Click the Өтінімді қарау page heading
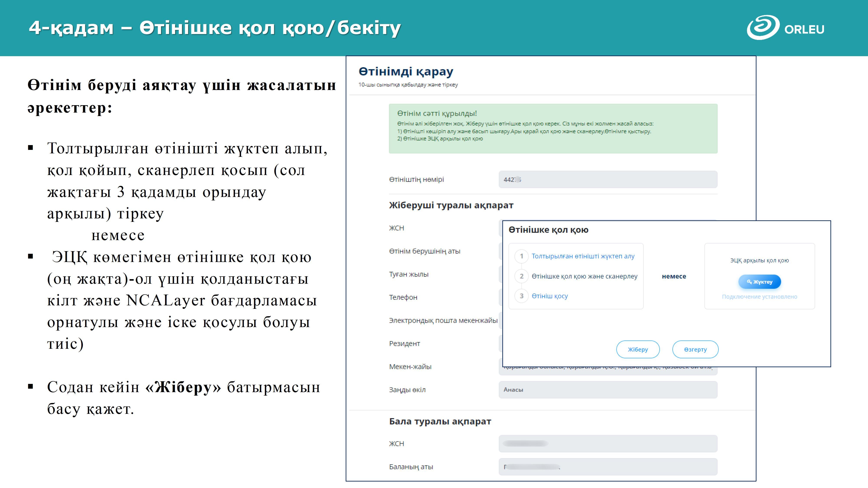 click(x=406, y=71)
